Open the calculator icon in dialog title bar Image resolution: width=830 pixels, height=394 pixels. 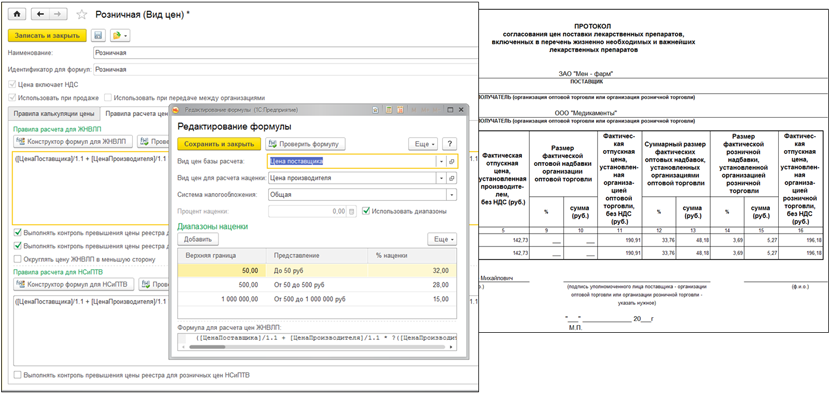point(389,110)
